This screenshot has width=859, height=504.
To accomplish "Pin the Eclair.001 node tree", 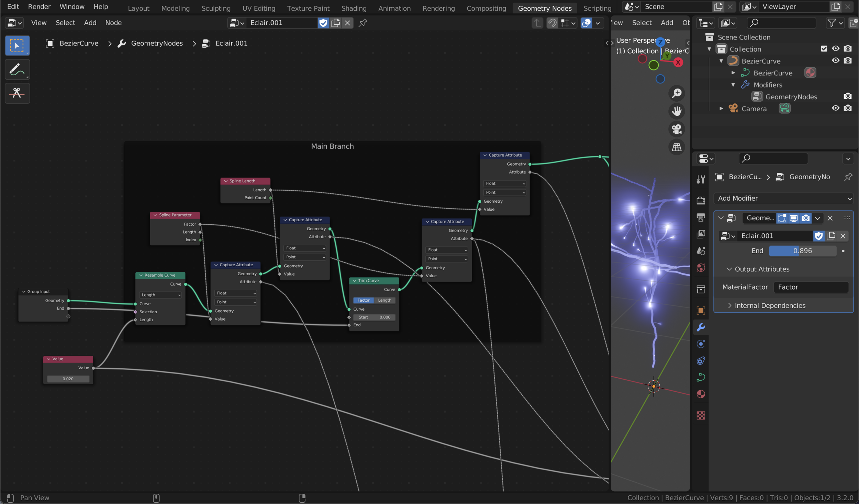I will (x=362, y=23).
